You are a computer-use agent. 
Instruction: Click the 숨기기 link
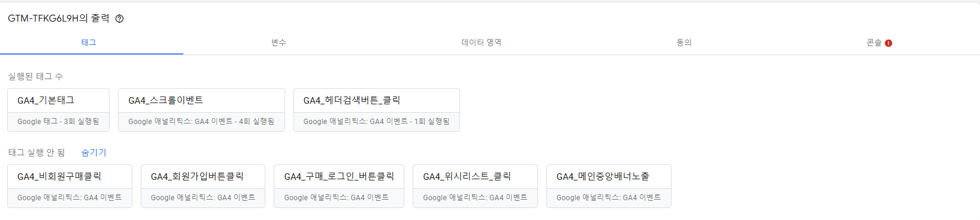[x=94, y=152]
